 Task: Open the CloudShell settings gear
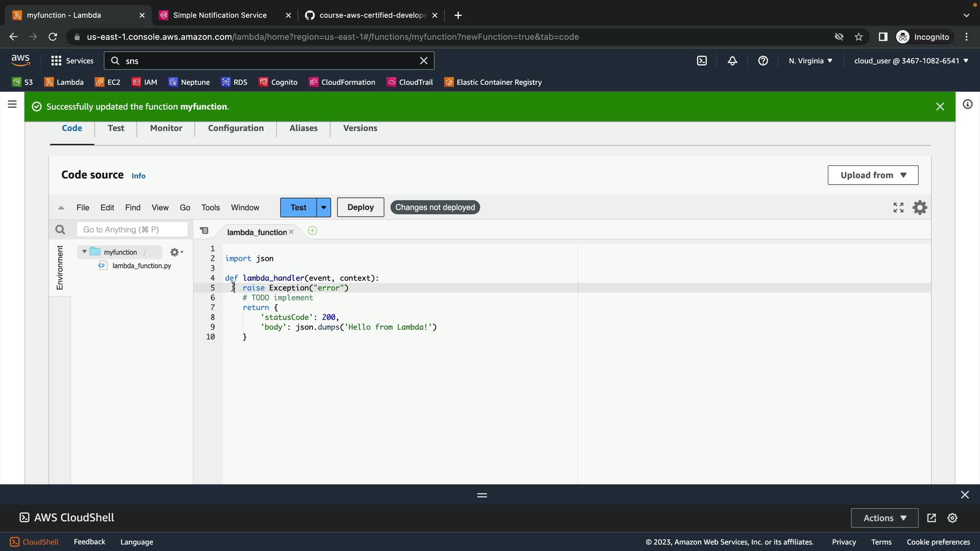952,518
